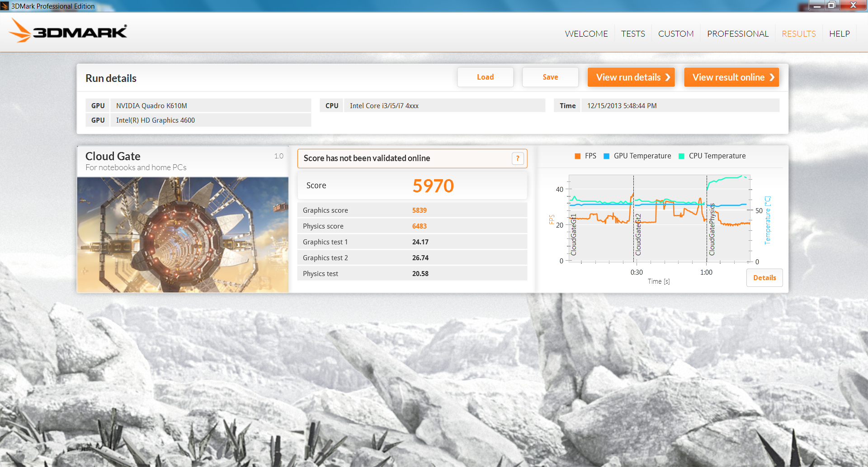
Task: Click the FPS legend label
Action: (x=590, y=156)
